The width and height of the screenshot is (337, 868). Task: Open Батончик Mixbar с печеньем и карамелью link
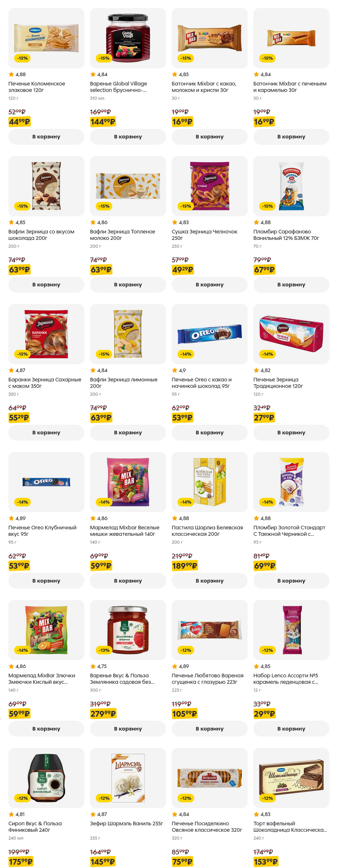290,87
